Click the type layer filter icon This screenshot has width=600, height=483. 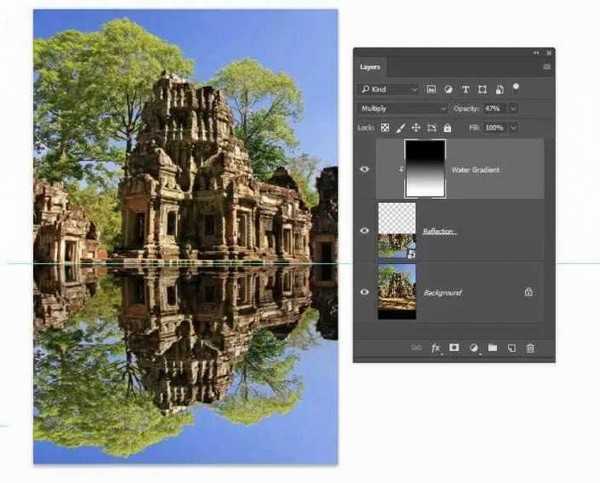tap(466, 89)
